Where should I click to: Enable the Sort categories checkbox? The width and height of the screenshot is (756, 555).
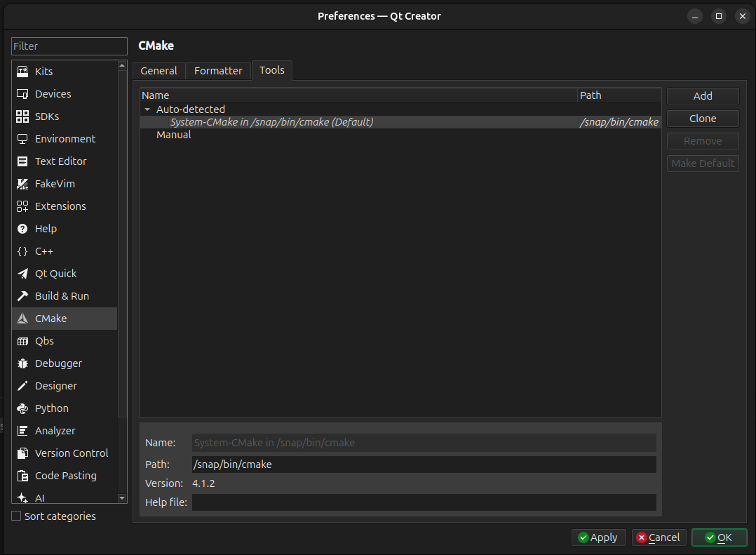coord(17,516)
